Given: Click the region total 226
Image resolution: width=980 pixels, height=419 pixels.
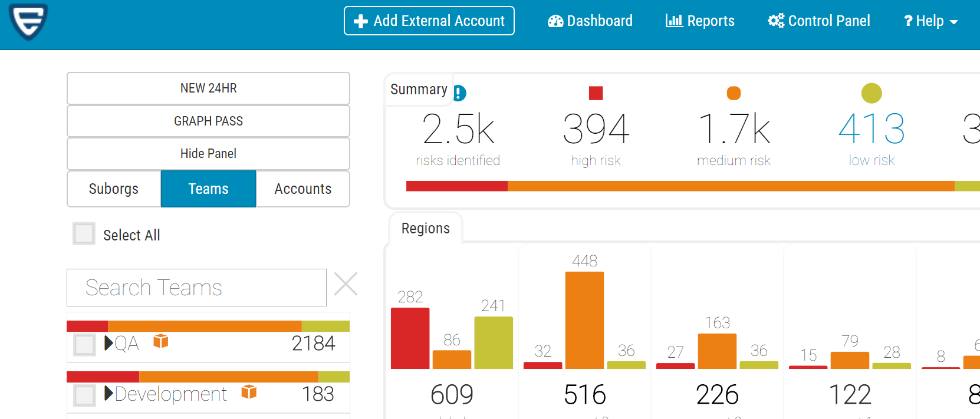Looking at the screenshot, I should (717, 394).
